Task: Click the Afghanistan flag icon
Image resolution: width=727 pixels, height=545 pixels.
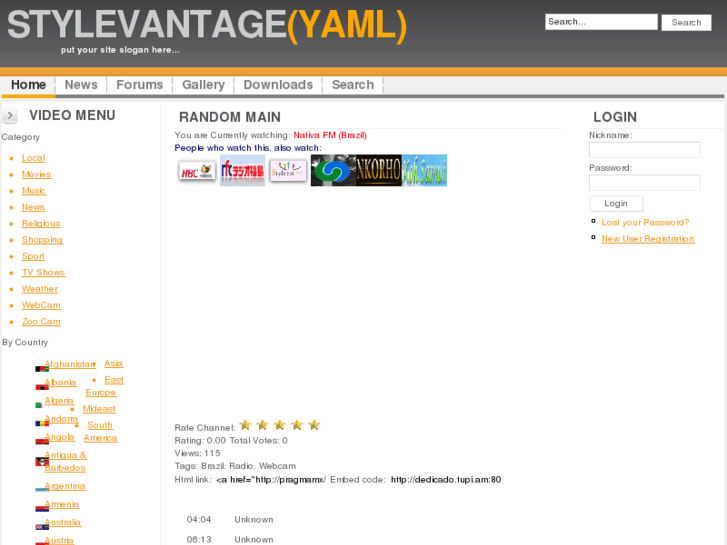Action: tap(42, 369)
